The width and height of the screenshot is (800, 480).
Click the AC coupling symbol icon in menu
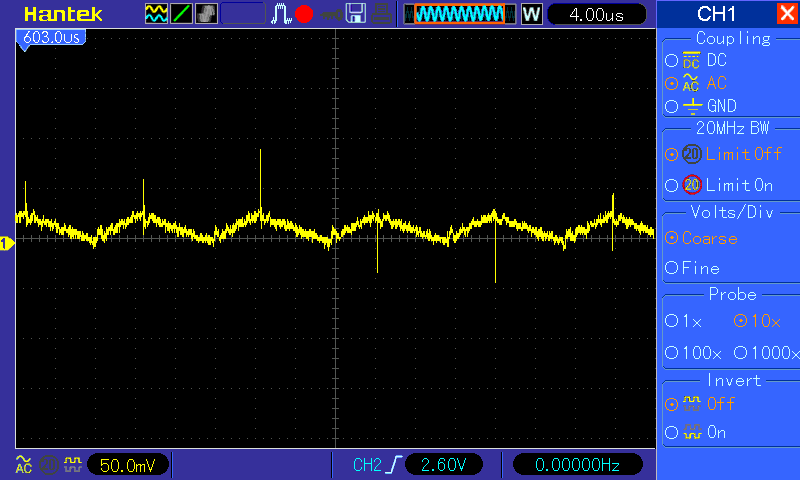691,83
